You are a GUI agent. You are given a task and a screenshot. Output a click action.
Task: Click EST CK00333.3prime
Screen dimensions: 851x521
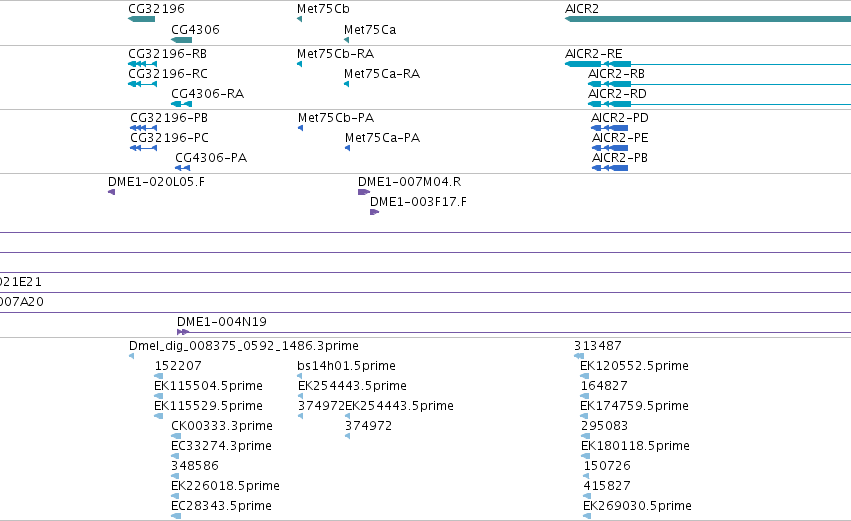[222, 426]
